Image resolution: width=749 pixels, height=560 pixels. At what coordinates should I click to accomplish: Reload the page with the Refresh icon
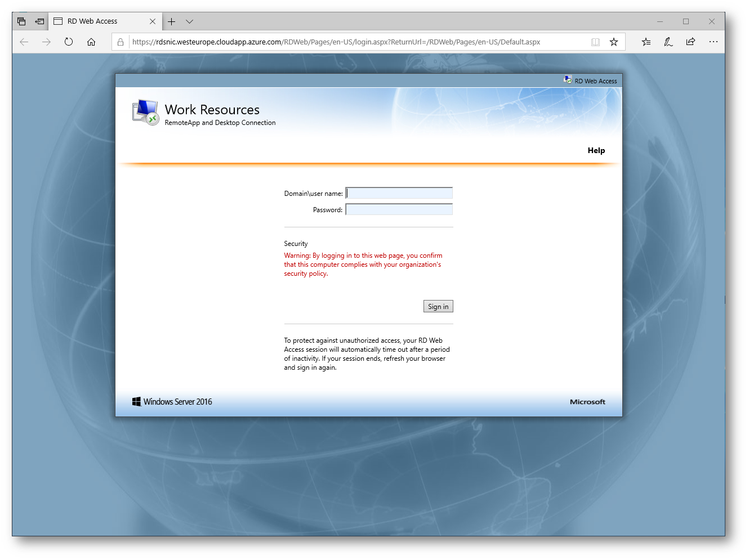(x=69, y=42)
